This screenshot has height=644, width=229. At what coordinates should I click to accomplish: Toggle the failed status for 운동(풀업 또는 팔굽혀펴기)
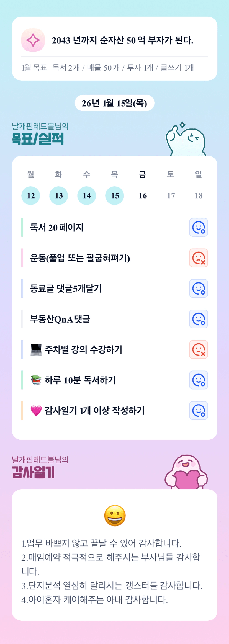click(x=199, y=258)
